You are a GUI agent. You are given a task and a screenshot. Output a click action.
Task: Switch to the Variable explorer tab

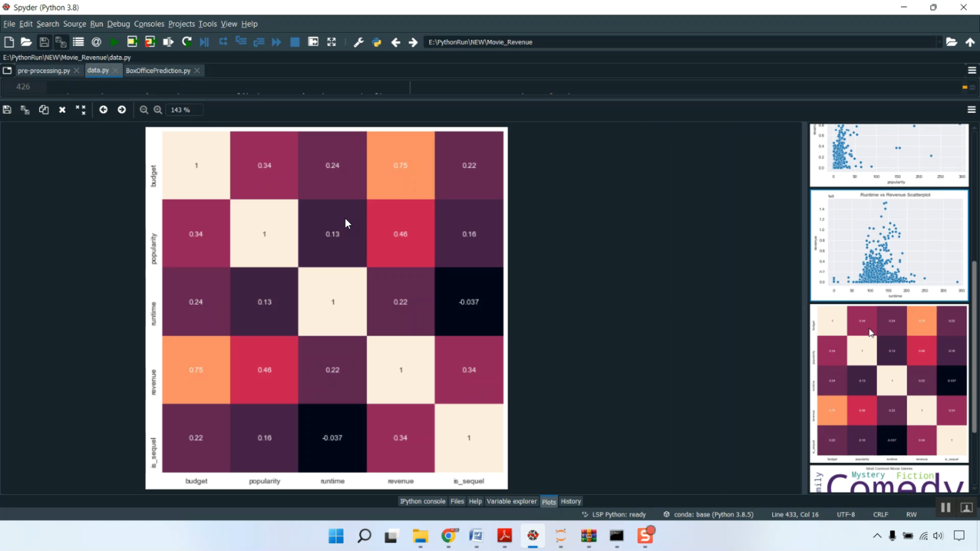pos(511,501)
